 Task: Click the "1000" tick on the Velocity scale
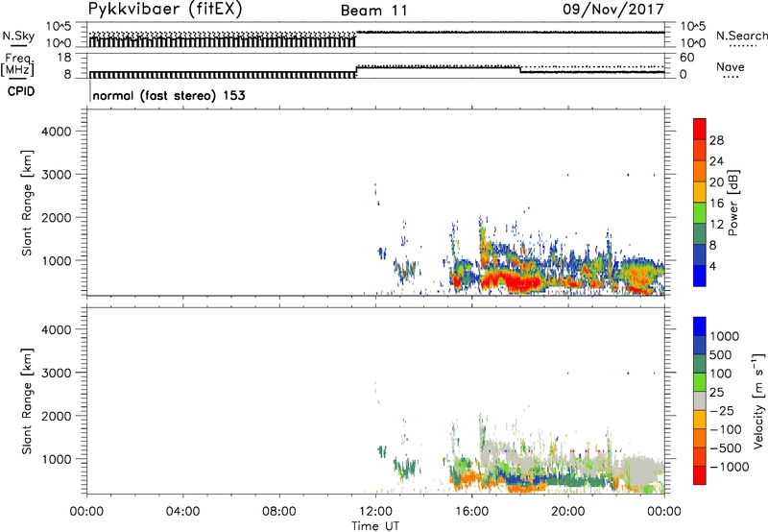[725, 336]
